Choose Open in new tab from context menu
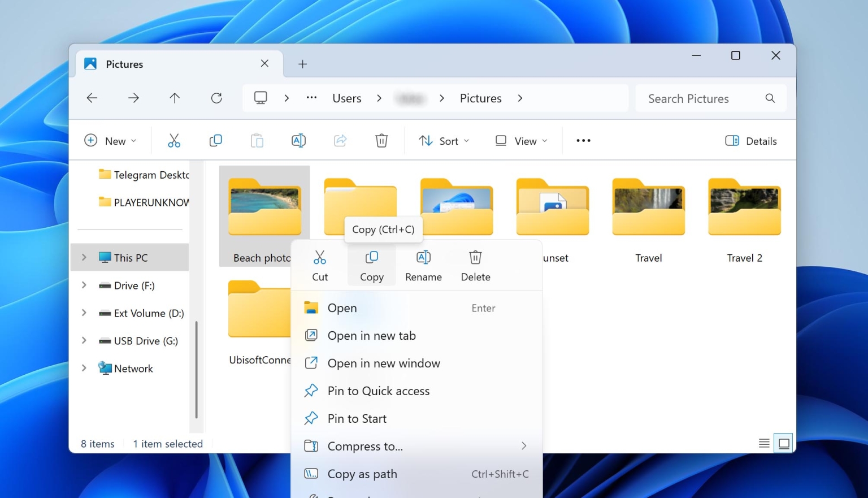This screenshot has width=868, height=498. [372, 335]
